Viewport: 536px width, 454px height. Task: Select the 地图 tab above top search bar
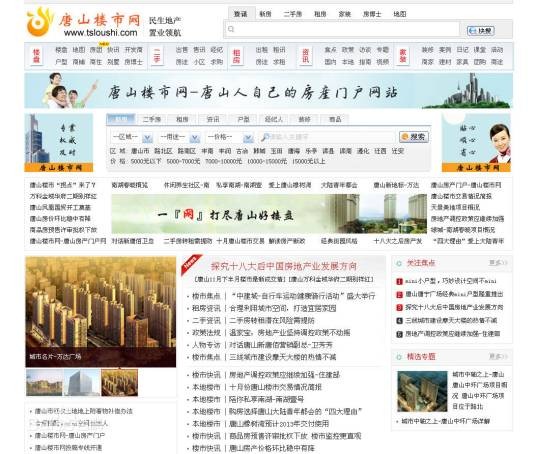[x=400, y=14]
